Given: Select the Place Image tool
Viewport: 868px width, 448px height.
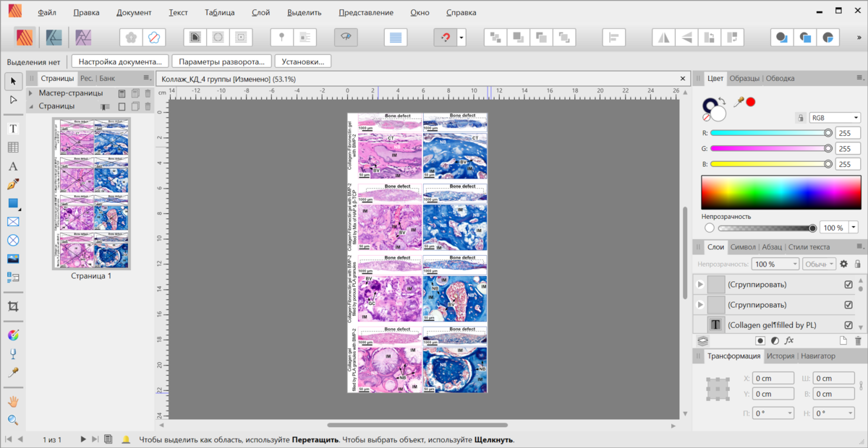Looking at the screenshot, I should point(13,259).
